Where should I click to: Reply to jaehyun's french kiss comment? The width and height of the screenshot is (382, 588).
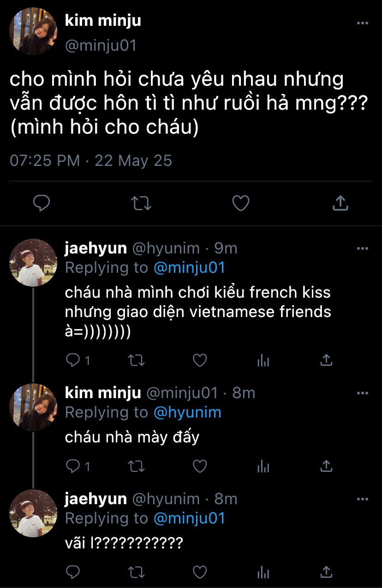click(73, 360)
